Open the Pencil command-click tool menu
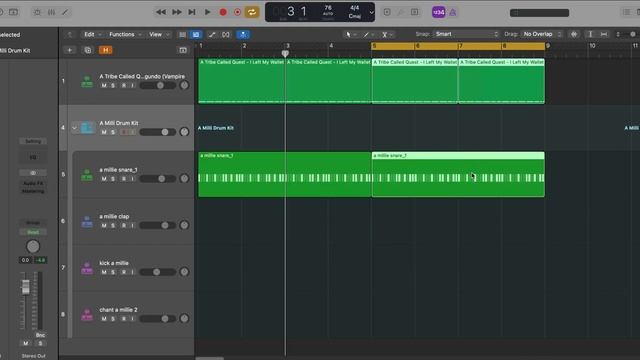 tap(368, 35)
